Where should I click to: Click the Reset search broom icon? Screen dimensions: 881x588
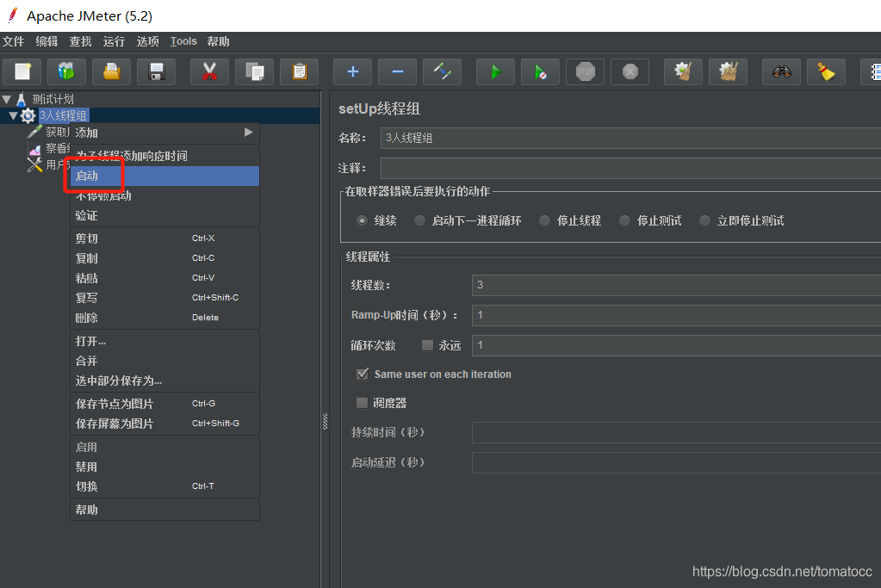tap(826, 71)
